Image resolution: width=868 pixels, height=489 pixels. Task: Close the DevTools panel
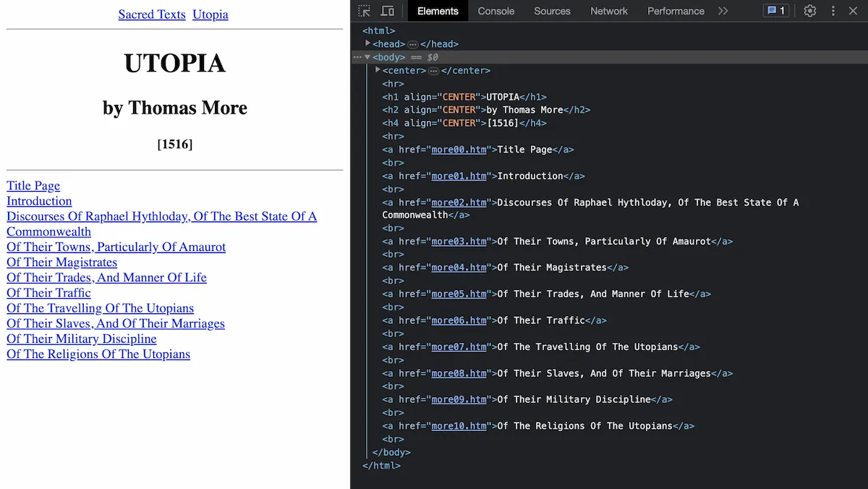click(x=853, y=11)
